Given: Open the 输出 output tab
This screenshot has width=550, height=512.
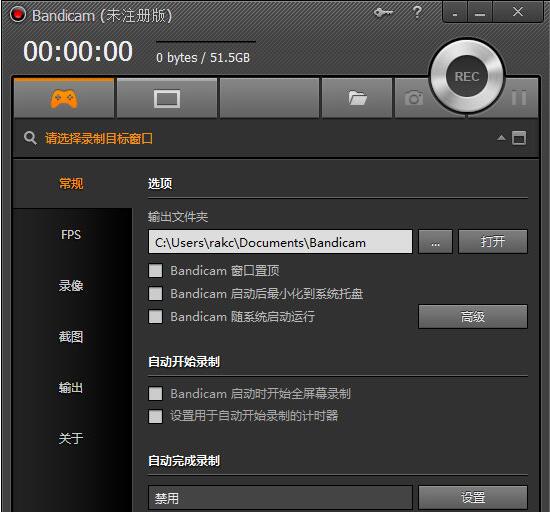Looking at the screenshot, I should (x=71, y=388).
